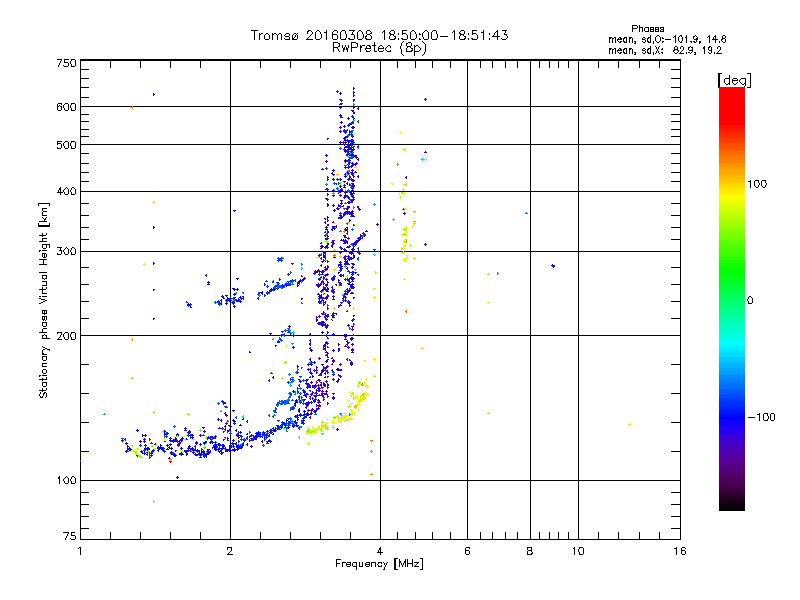800x600 pixels.
Task: Click the x-axis tick label '10'
Action: [x=578, y=551]
